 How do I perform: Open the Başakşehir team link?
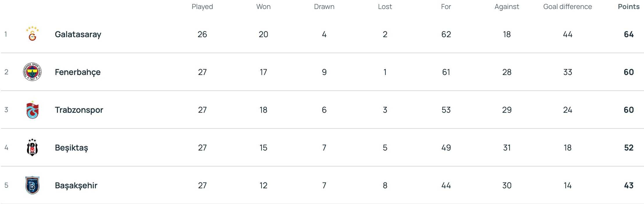76,185
